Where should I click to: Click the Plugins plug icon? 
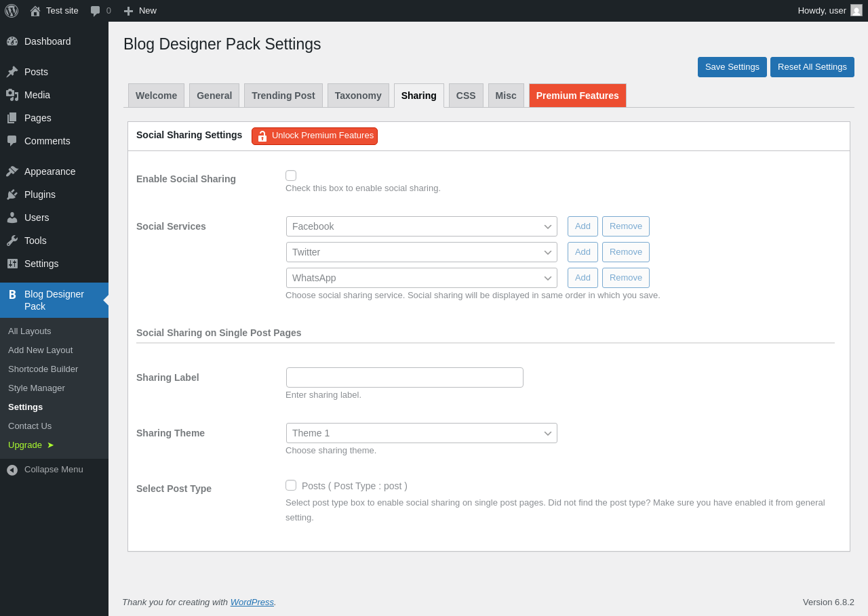pos(12,194)
